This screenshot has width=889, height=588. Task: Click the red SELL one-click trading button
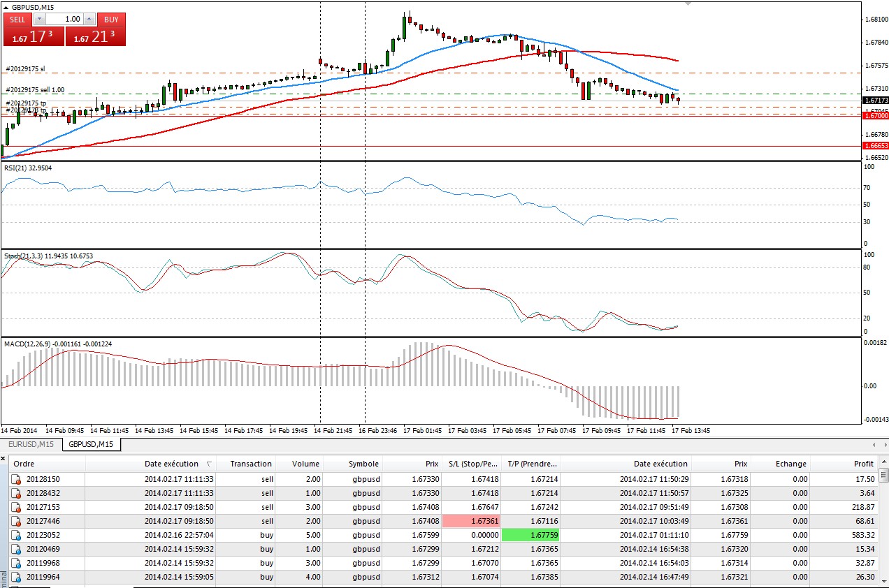coord(17,20)
